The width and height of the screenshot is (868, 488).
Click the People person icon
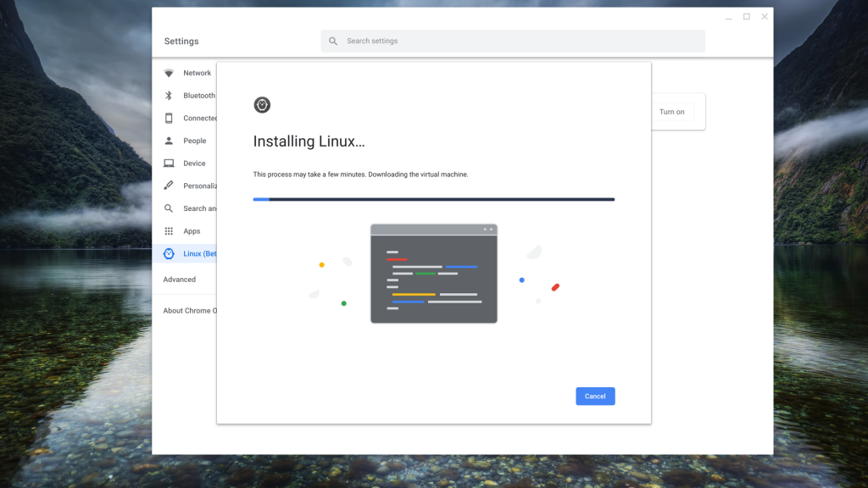tap(169, 141)
